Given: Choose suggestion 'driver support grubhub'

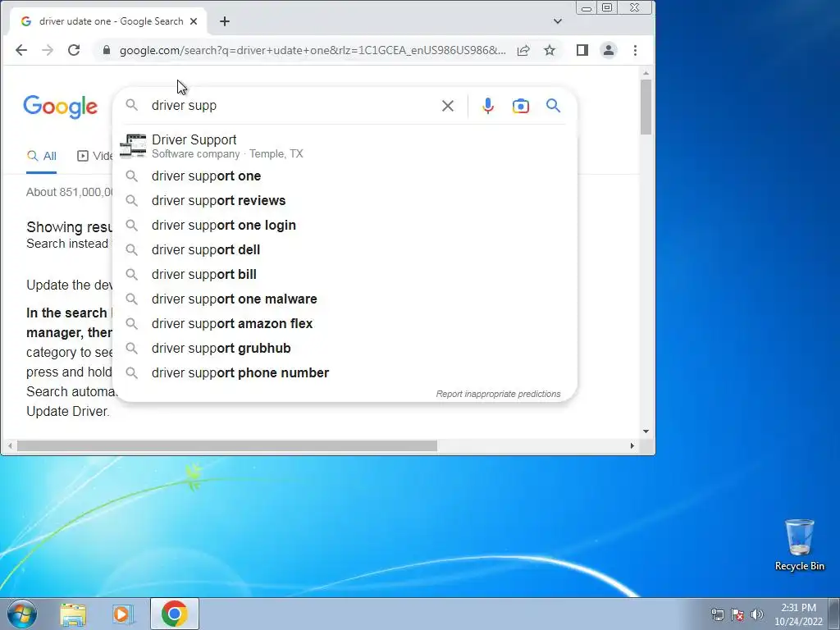Looking at the screenshot, I should tap(345, 349).
